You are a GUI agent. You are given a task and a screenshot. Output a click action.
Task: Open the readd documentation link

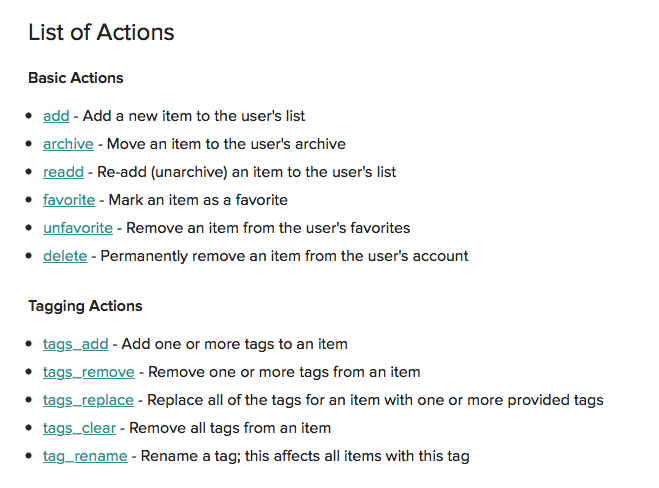click(63, 172)
